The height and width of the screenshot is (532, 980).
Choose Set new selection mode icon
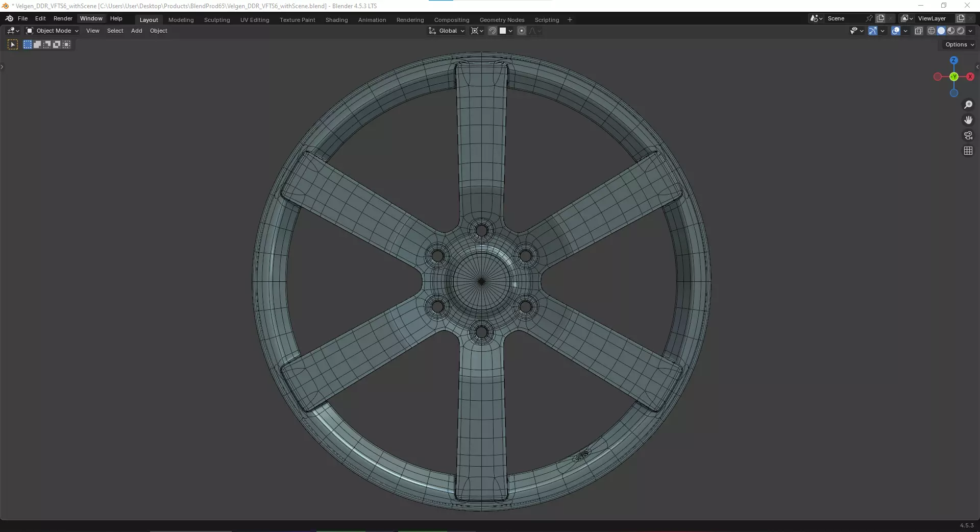pyautogui.click(x=28, y=44)
